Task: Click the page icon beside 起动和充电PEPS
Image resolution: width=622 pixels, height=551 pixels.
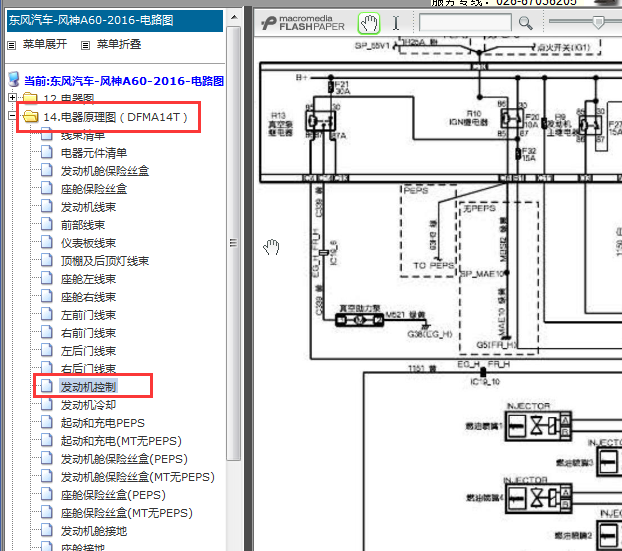Action: tap(47, 422)
